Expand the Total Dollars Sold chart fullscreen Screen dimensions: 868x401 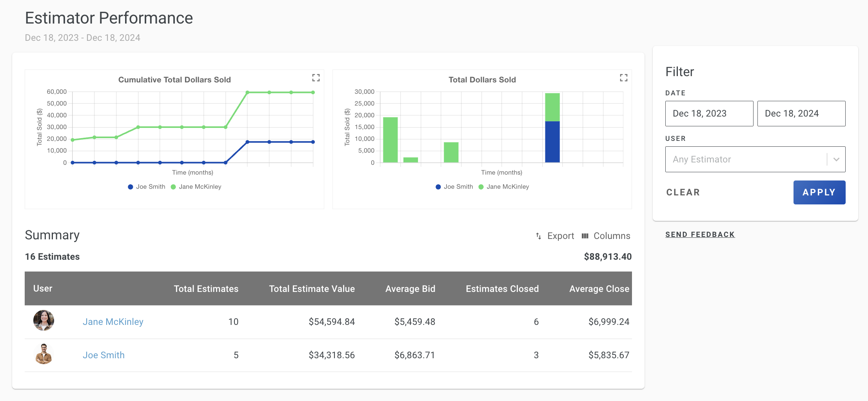624,78
